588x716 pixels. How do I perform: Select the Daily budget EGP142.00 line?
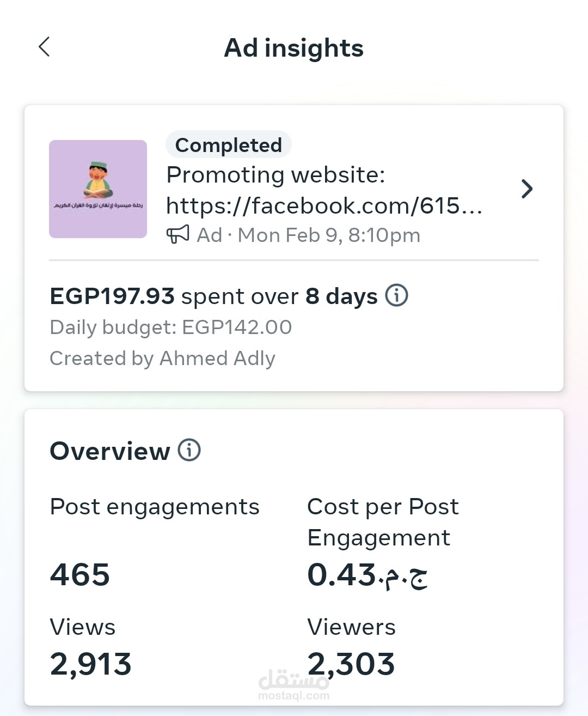click(x=171, y=327)
